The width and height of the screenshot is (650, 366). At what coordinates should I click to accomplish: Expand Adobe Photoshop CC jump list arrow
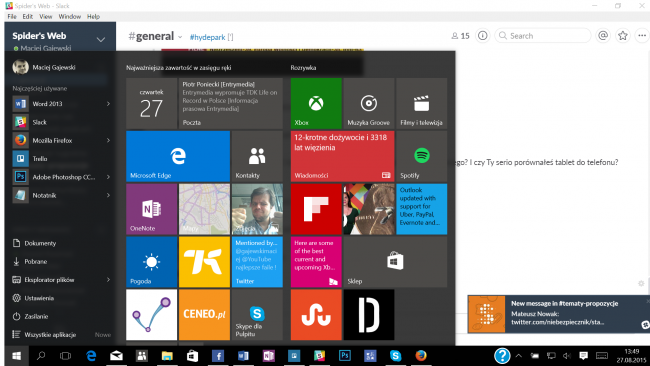click(x=108, y=177)
